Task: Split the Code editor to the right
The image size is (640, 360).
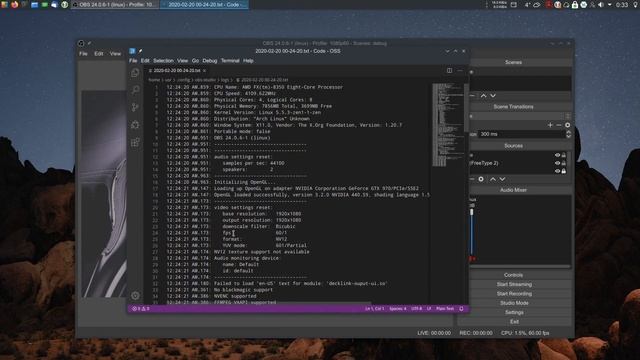Action: tap(449, 70)
